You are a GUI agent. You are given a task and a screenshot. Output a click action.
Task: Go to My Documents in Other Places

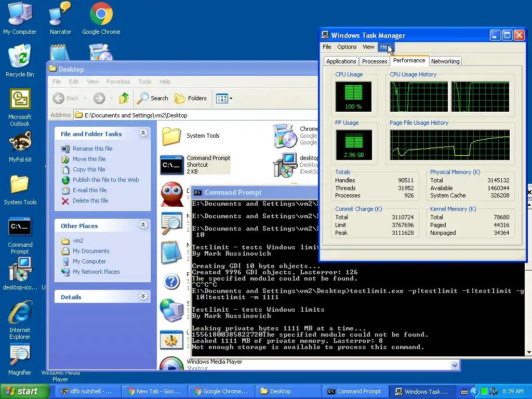pos(91,251)
